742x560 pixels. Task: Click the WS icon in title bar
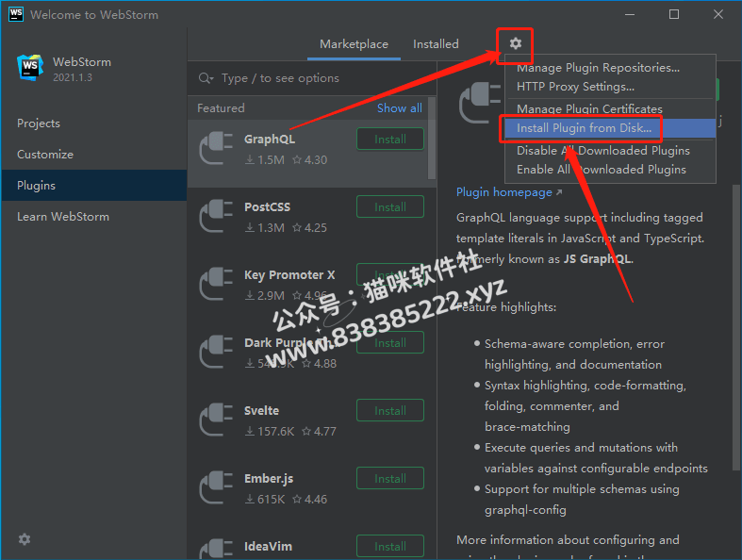coord(16,14)
